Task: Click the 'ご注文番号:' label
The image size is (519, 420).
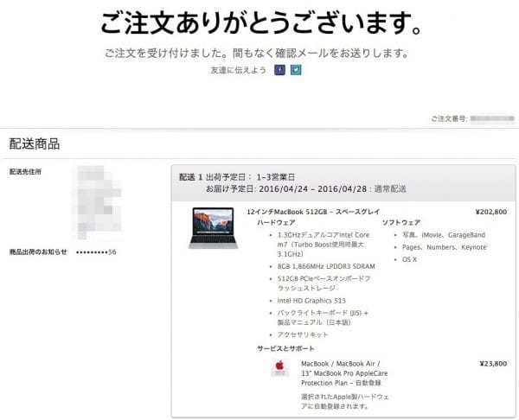Action: (x=449, y=118)
